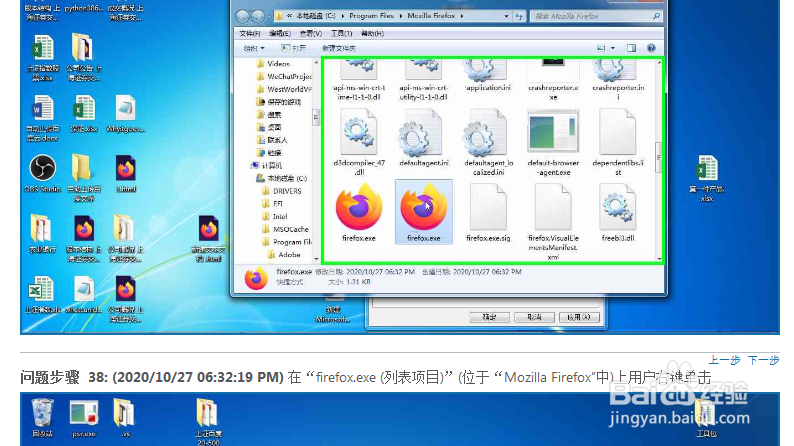
Task: Click the 打开 (Open) toolbar button
Action: pos(294,48)
